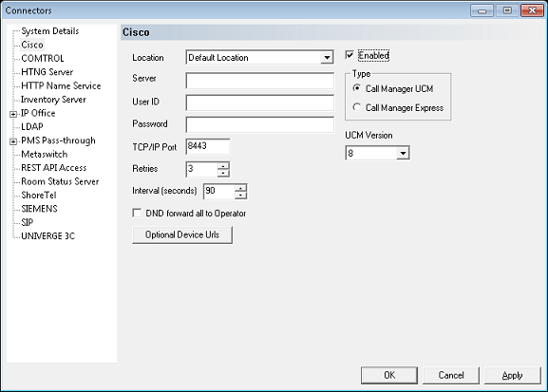Open Room Status Server settings
548x392 pixels.
(60, 181)
